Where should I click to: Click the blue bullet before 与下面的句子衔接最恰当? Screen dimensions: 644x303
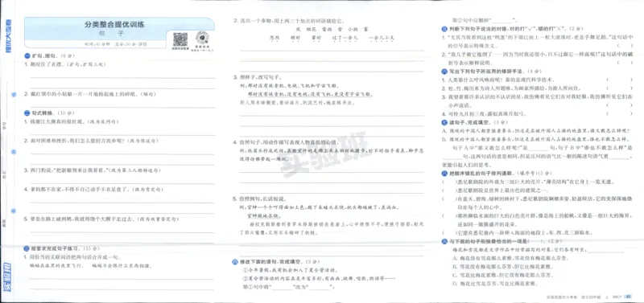pyautogui.click(x=444, y=241)
